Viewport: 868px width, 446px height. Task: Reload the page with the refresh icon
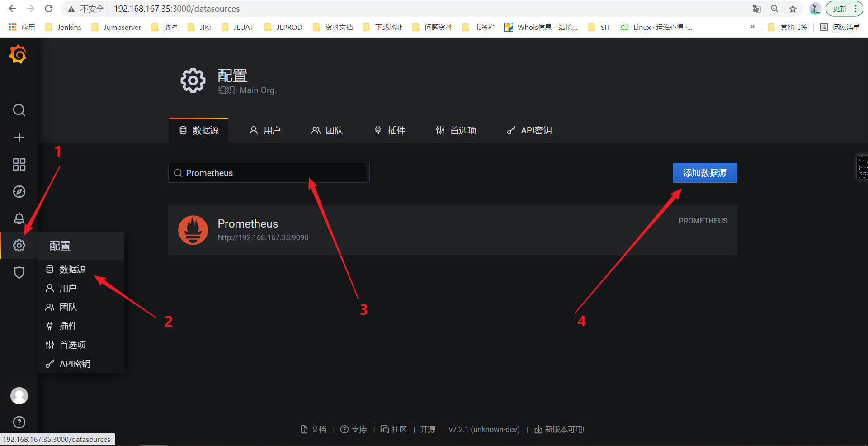(x=49, y=9)
